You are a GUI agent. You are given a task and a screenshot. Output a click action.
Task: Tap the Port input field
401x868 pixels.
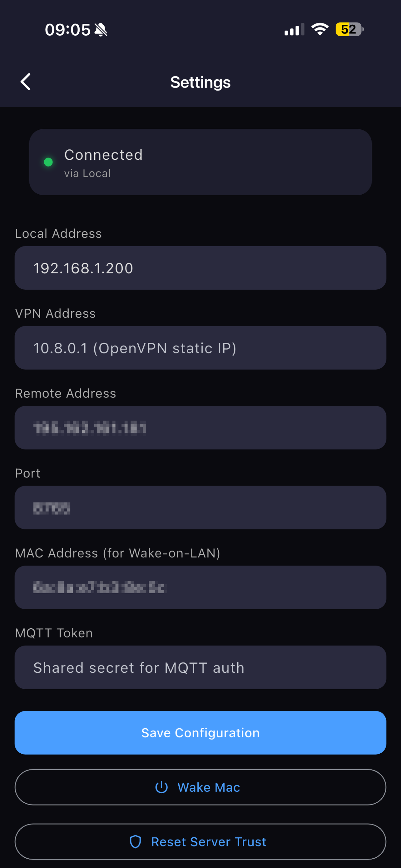click(200, 507)
